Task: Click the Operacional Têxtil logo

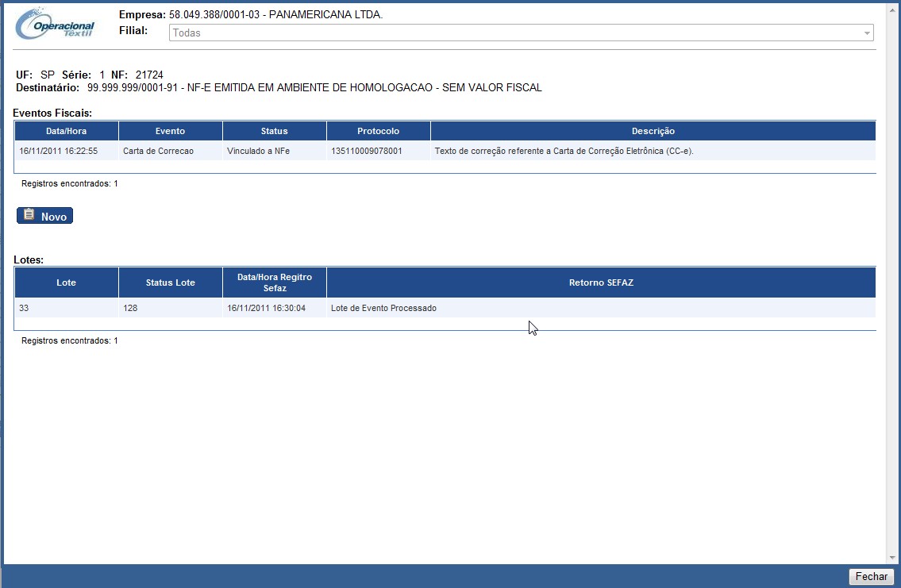Action: tap(55, 25)
